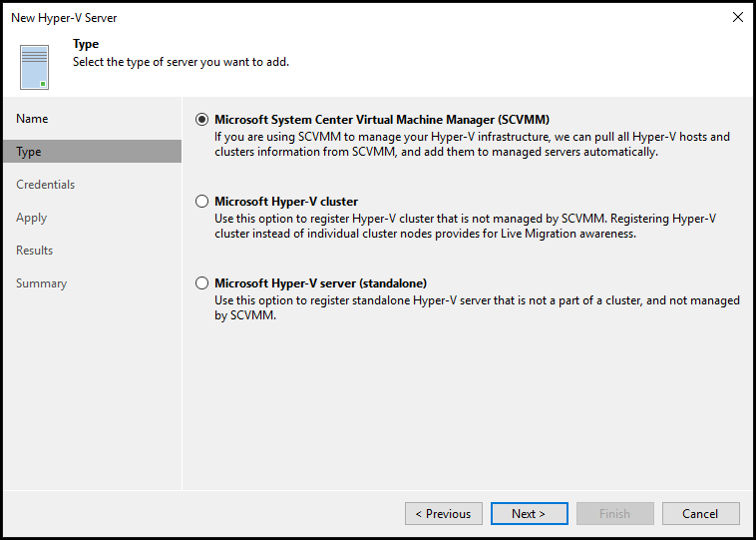Click the cluster description mentioning Live Migration awareness
This screenshot has width=756, height=540.
465,227
